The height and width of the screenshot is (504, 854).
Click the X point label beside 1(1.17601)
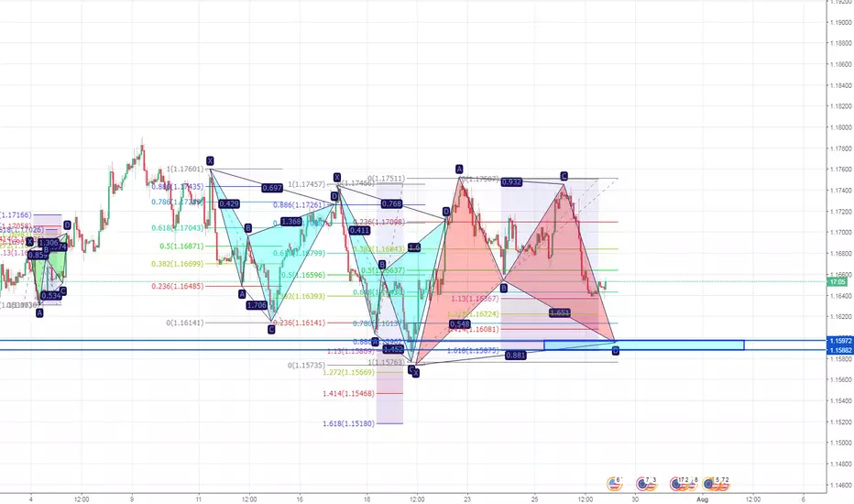coord(210,160)
